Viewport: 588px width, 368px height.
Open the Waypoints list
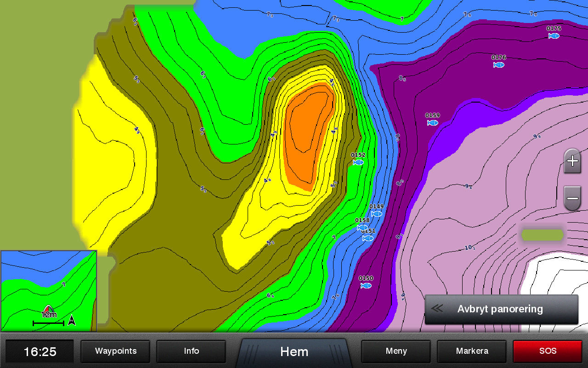pos(116,351)
